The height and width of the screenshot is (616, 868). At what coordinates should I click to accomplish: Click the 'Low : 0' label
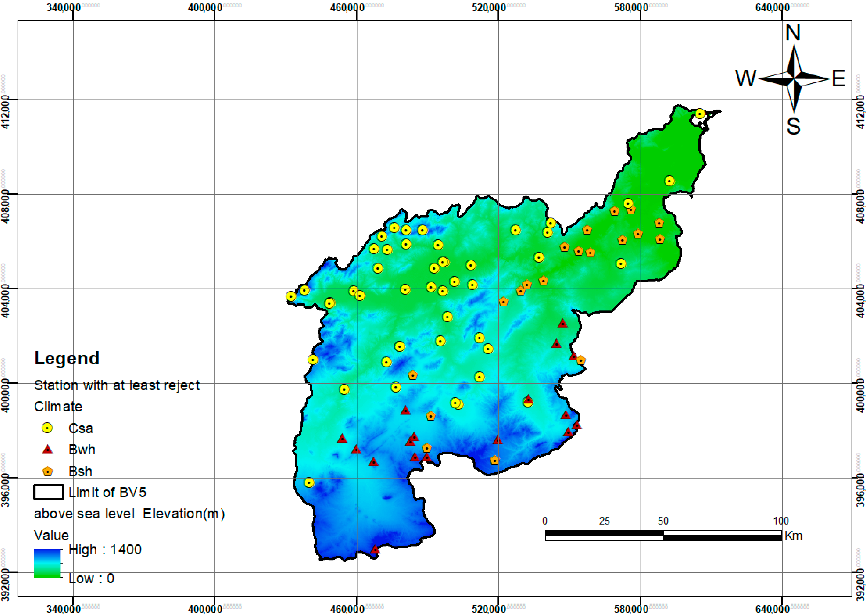click(91, 578)
